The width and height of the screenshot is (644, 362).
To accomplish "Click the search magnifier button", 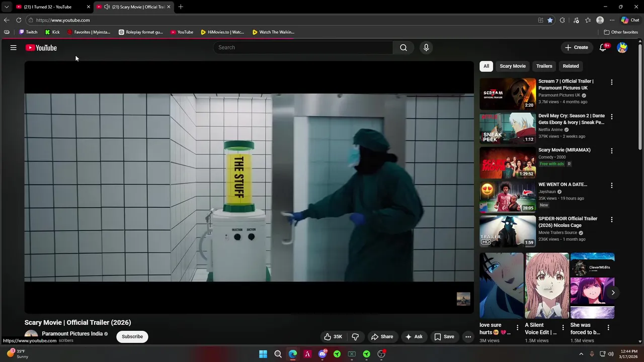I will click(404, 47).
